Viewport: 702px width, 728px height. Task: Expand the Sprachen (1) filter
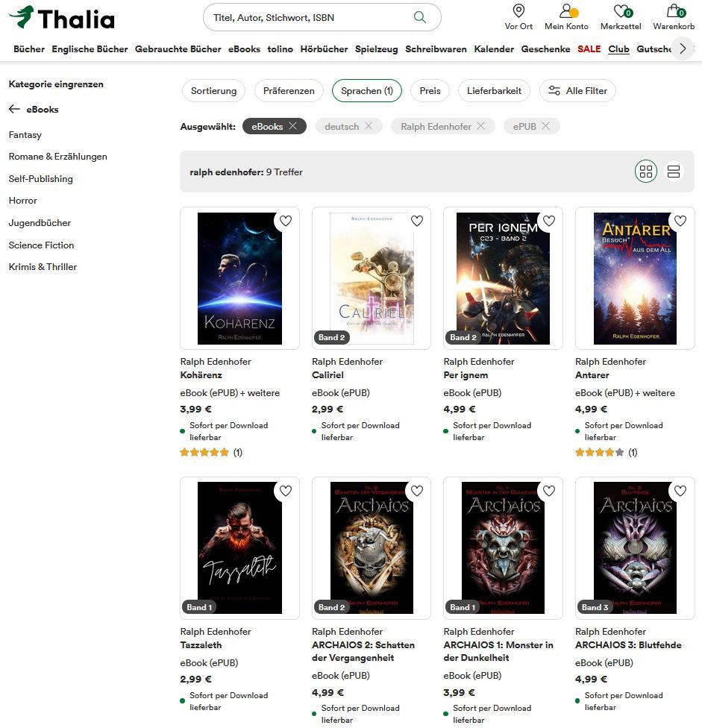(367, 90)
